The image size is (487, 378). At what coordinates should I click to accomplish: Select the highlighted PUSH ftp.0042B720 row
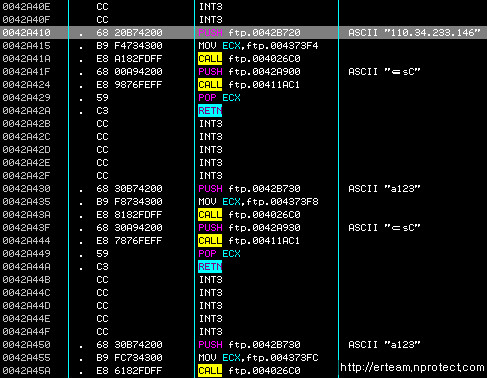[x=243, y=32]
